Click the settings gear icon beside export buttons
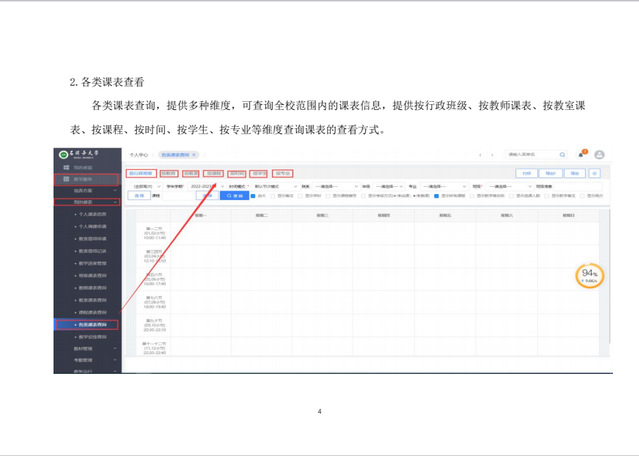Image resolution: width=639 pixels, height=456 pixels. (x=595, y=173)
